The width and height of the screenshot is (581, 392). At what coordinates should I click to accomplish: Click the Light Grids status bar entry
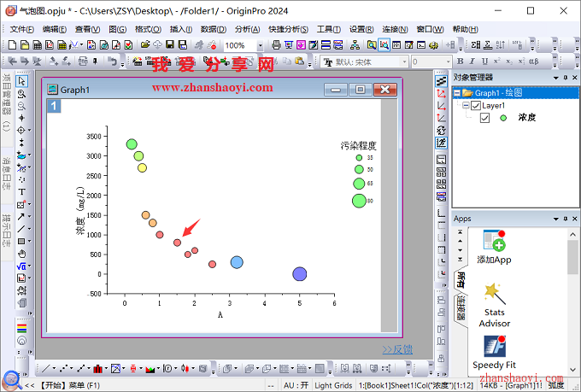(333, 386)
